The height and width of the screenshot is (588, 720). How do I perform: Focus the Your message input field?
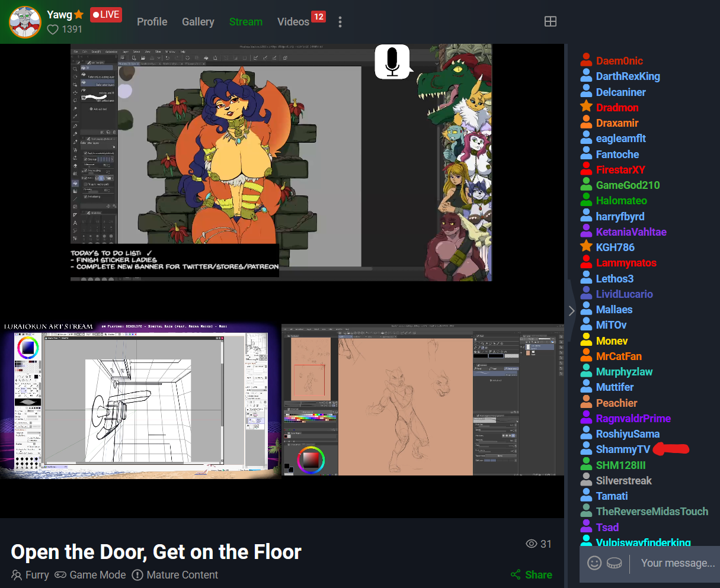point(679,563)
